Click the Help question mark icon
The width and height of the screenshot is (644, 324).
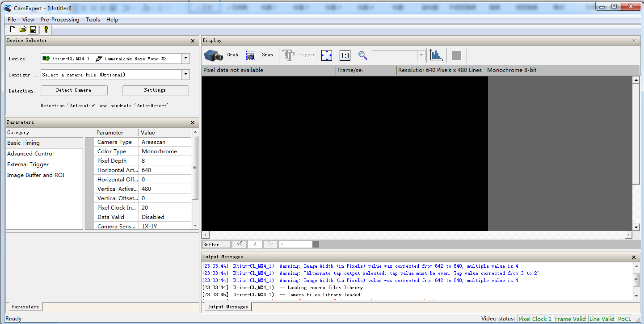coord(46,29)
